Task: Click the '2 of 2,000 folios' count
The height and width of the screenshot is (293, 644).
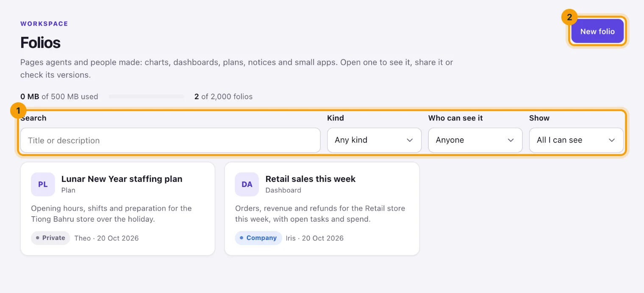Action: click(223, 97)
